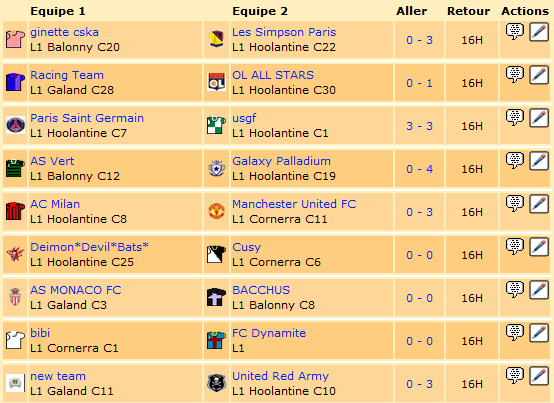
Task: Click the 0 - 4 Aller score link
Action: coord(419,169)
